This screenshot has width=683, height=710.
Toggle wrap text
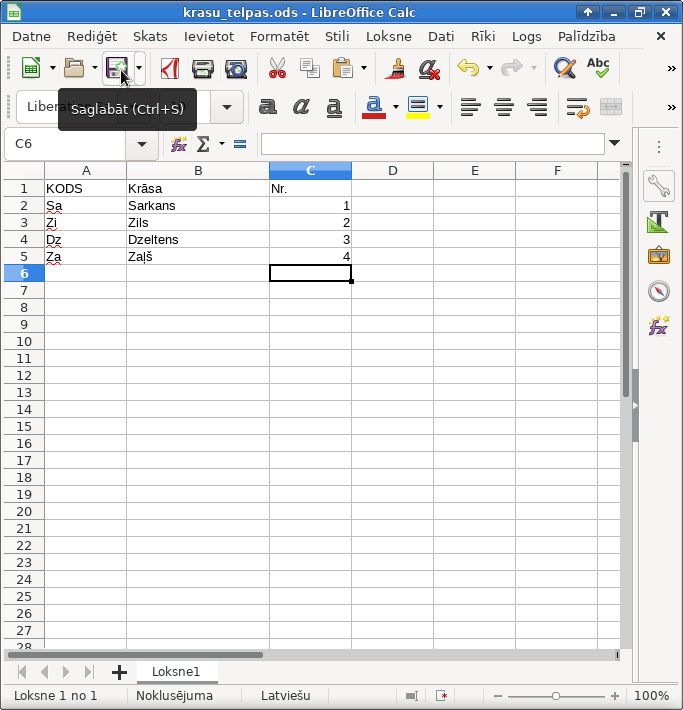(577, 107)
